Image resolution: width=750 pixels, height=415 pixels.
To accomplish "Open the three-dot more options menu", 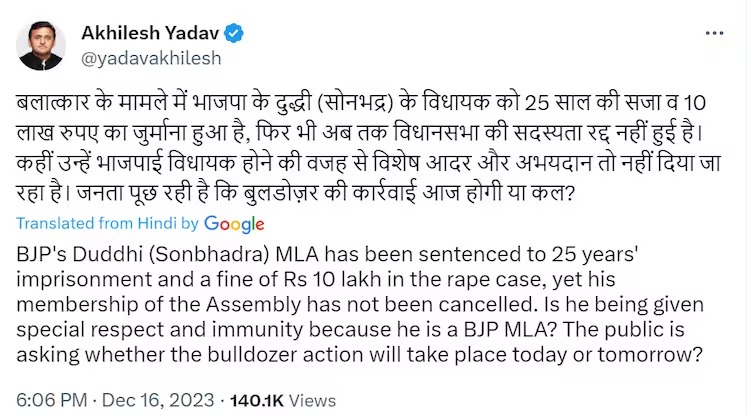I will pos(713,34).
